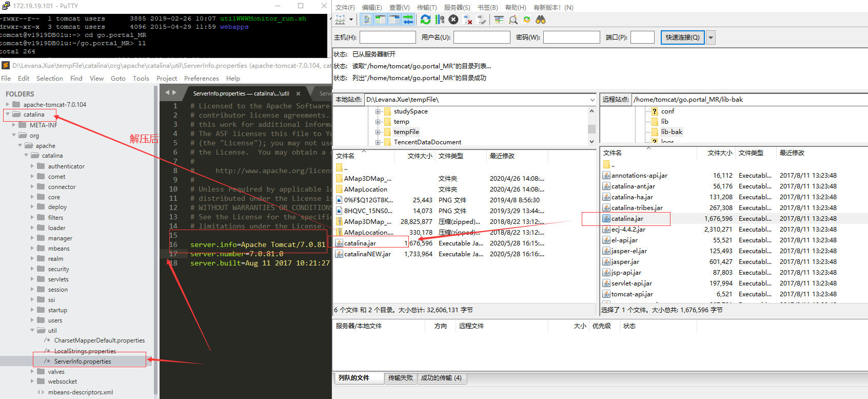
Task: Collapse the catalina root folder in Sublime sidebar
Action: coord(8,115)
